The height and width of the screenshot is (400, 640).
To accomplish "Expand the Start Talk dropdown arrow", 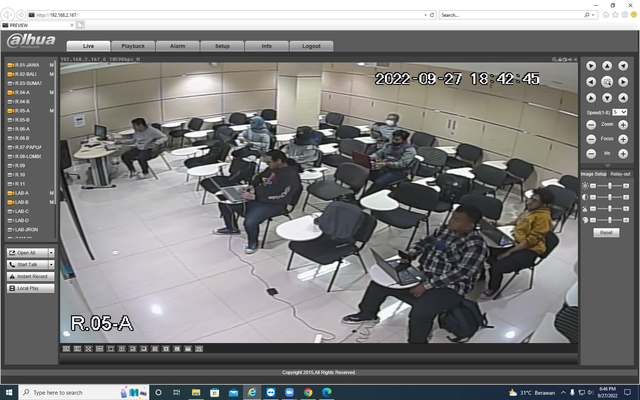I will pyautogui.click(x=51, y=265).
